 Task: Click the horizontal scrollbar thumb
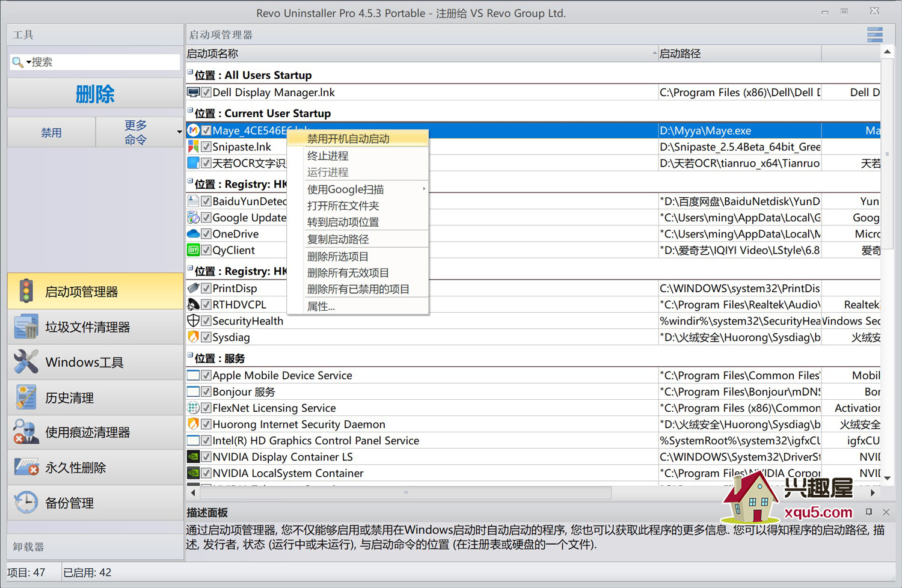tap(406, 493)
